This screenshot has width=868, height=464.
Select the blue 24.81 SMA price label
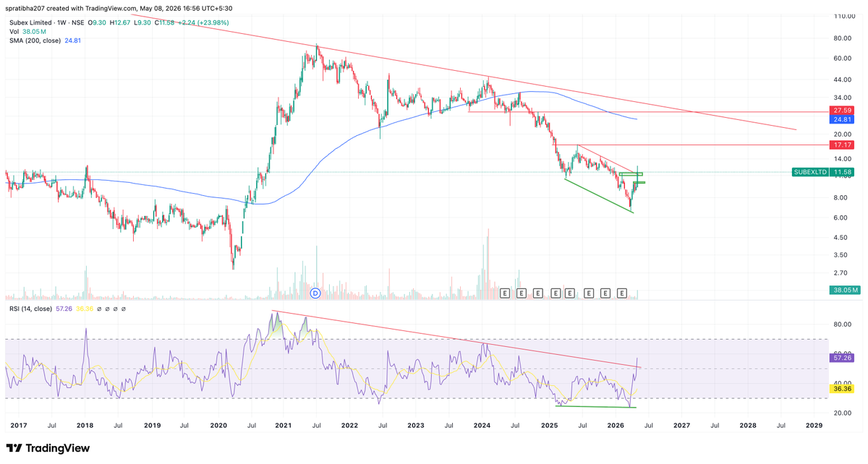click(843, 119)
